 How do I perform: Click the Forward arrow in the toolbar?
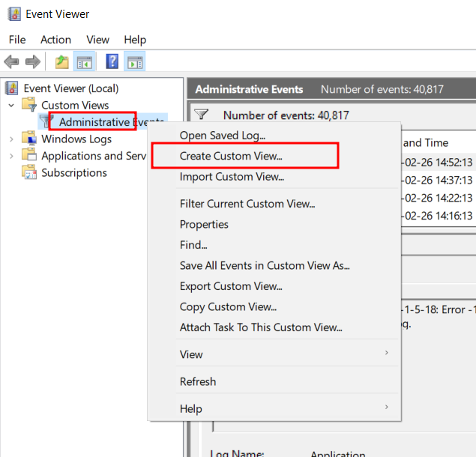tap(32, 62)
